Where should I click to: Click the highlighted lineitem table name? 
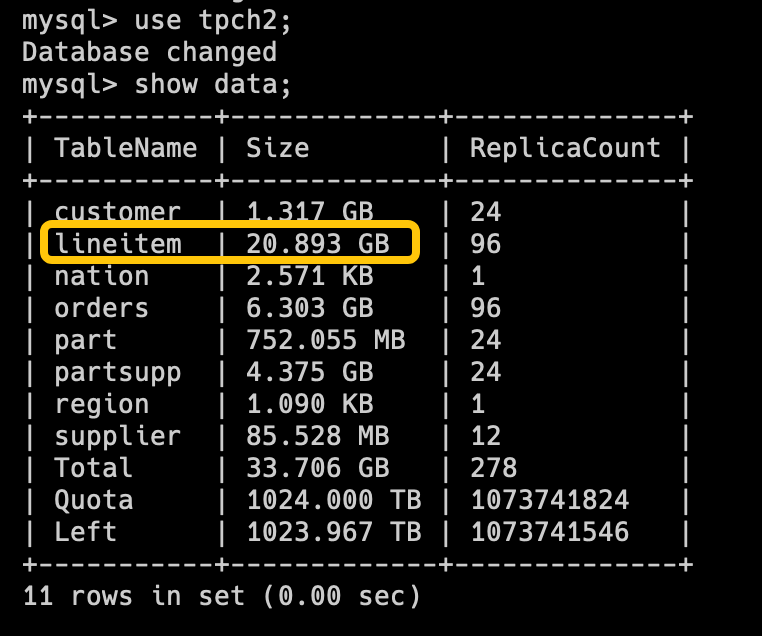pyautogui.click(x=118, y=243)
